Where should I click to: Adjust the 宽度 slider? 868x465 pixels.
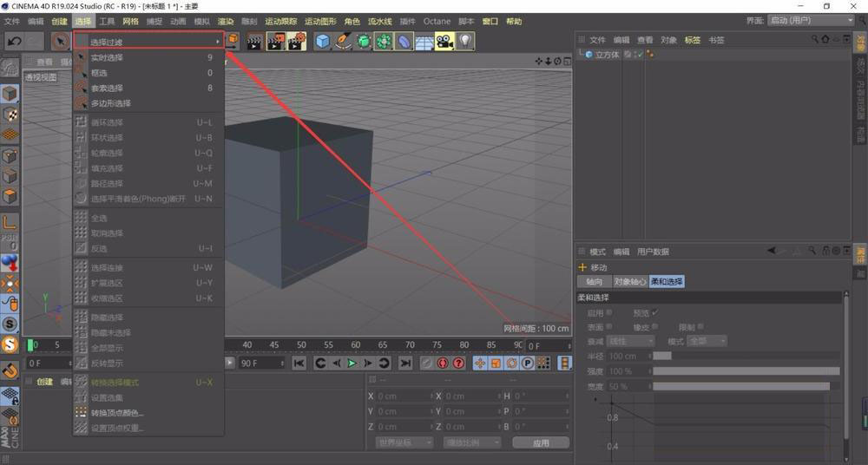(x=746, y=386)
